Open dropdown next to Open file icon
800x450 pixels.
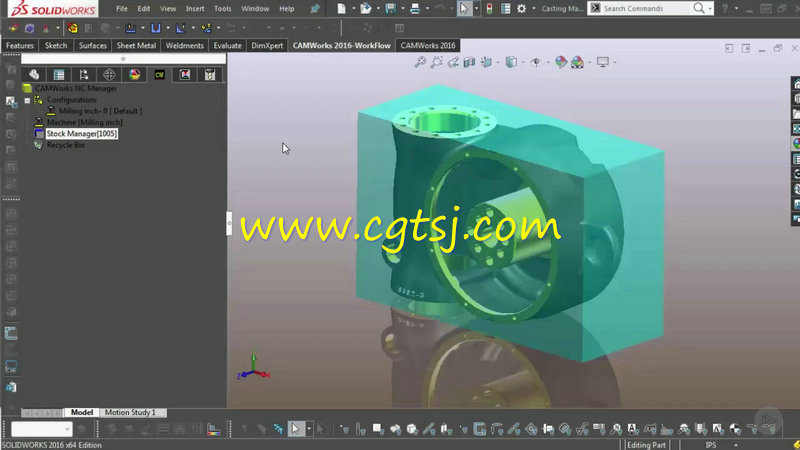(x=378, y=8)
